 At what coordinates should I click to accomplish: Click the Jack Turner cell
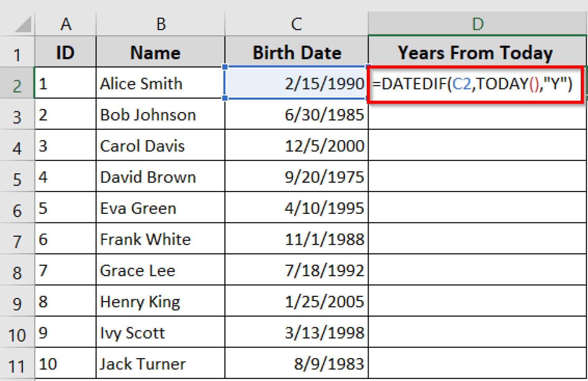tap(160, 363)
